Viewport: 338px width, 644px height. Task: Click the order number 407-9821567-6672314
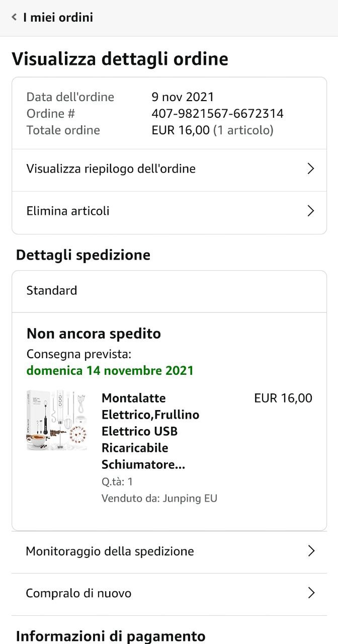217,114
